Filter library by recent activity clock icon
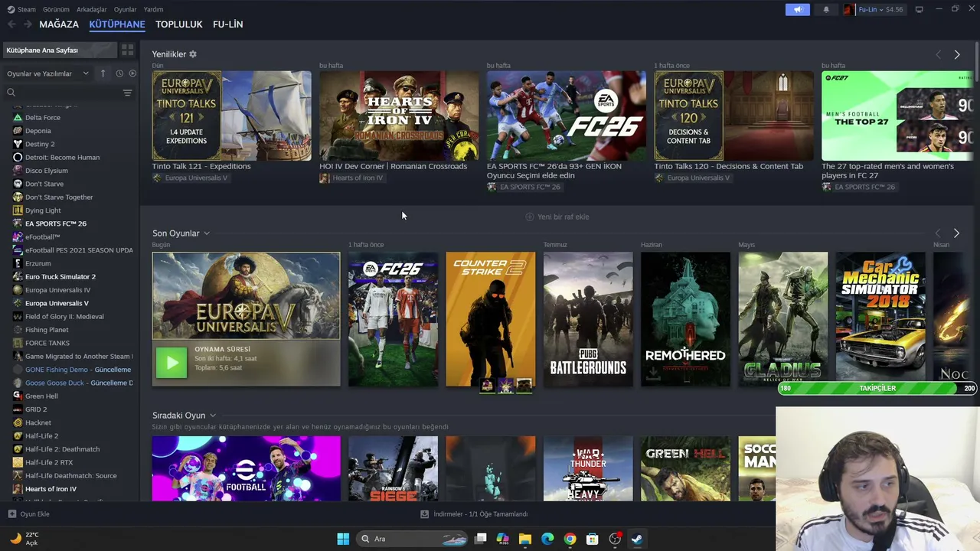The height and width of the screenshot is (551, 980). (119, 73)
